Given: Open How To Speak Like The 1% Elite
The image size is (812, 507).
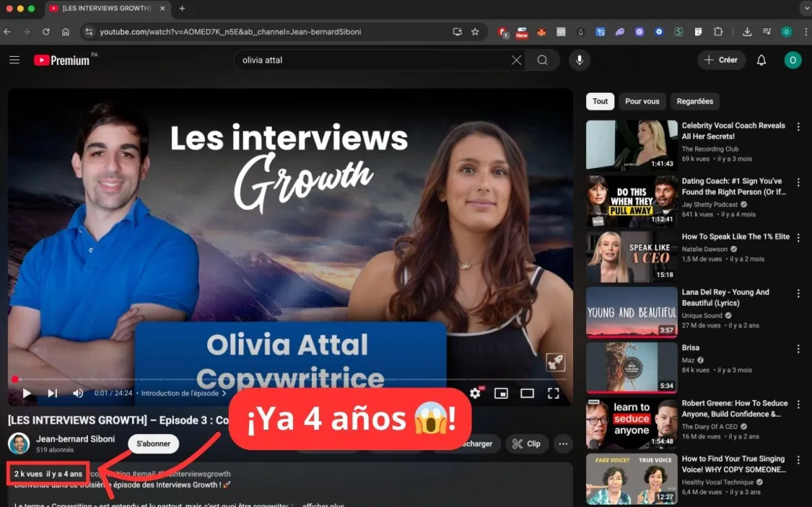Looking at the screenshot, I should (736, 237).
